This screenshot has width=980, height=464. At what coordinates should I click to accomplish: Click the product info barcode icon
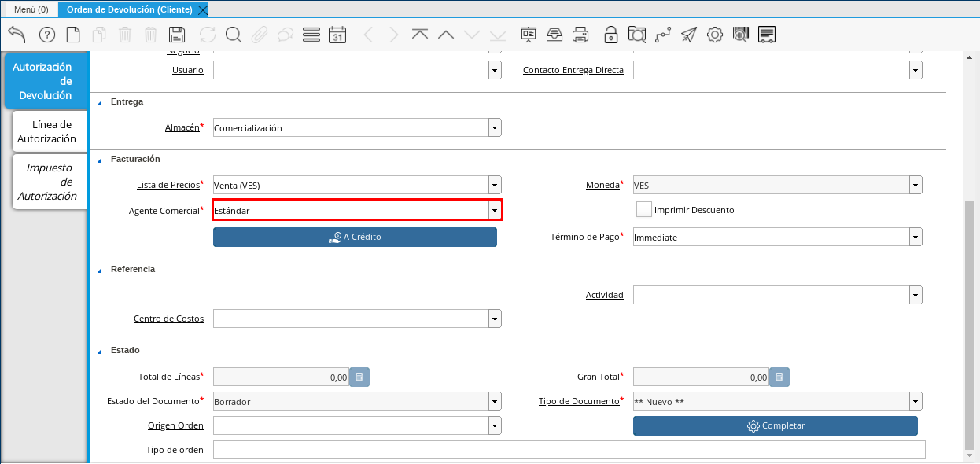click(741, 35)
